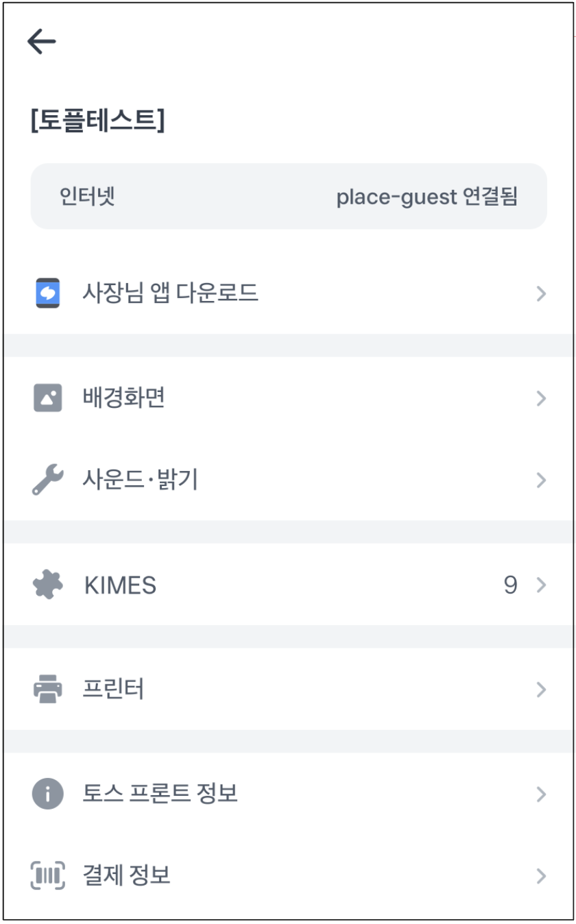Click the 배경화면 picture icon

[48, 398]
